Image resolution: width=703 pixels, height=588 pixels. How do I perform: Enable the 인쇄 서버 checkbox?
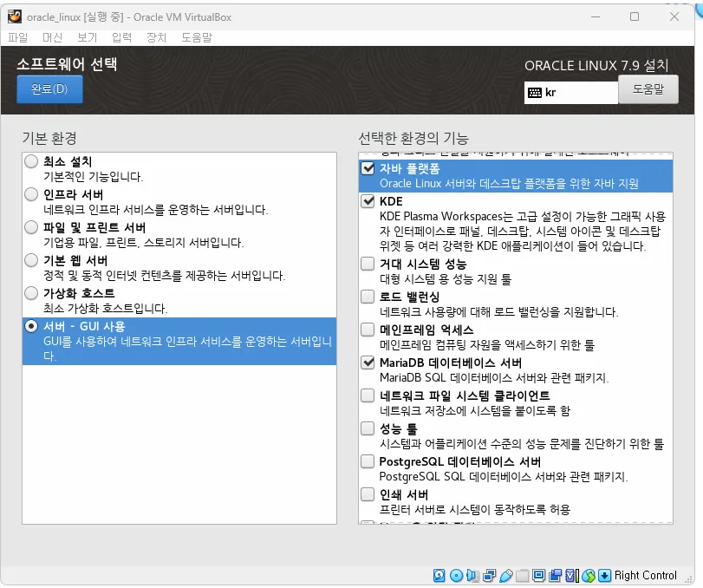pos(368,494)
